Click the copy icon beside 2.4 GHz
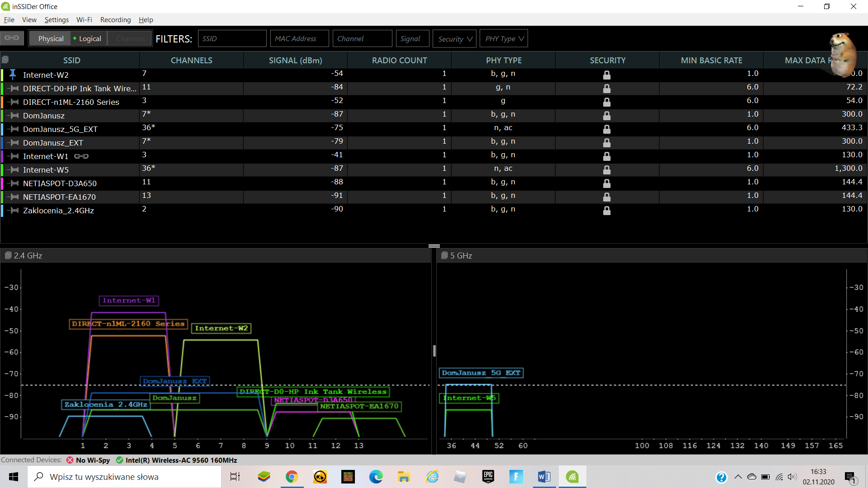 [8, 255]
